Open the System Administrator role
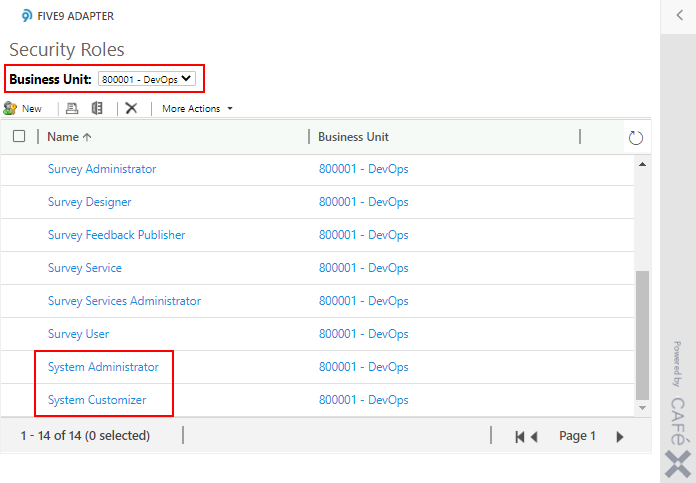Viewport: 696px width, 483px height. (103, 367)
